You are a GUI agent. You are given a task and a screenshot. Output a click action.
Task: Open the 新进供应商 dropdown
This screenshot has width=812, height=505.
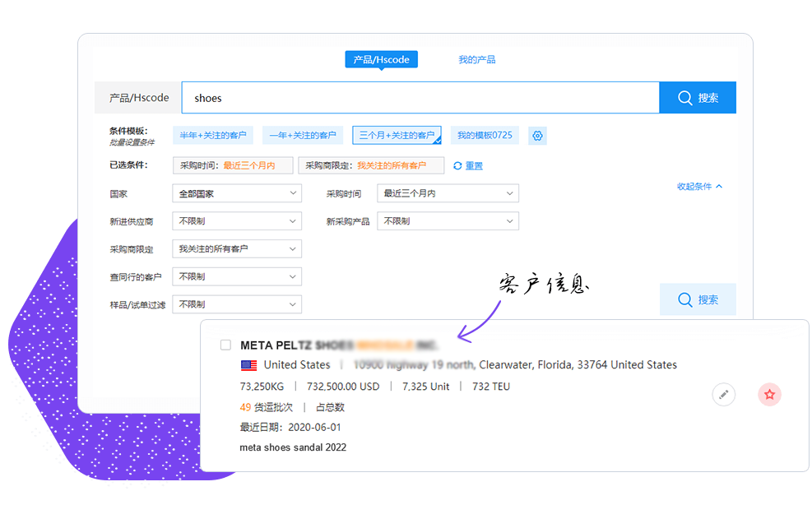click(x=237, y=221)
